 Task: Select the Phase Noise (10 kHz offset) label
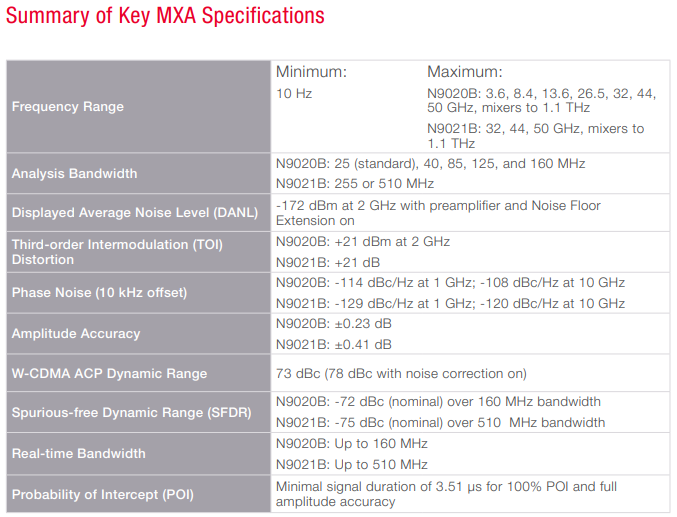tap(99, 292)
